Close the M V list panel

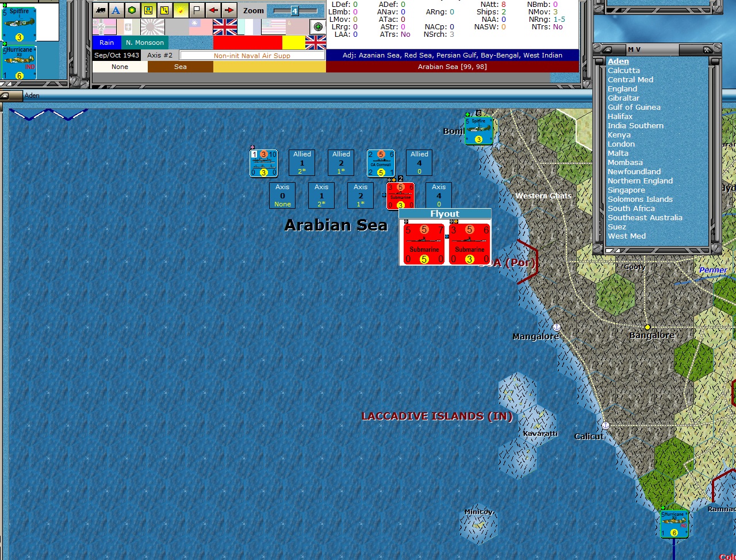coord(707,50)
